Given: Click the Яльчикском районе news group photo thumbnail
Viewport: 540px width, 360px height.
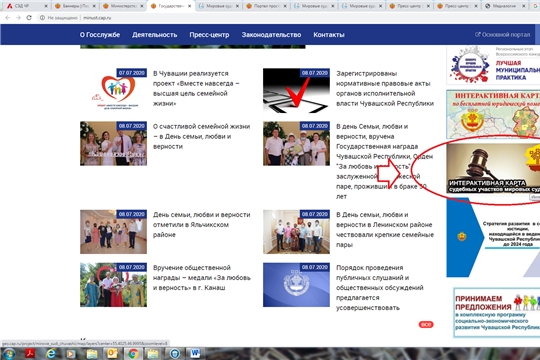Looking at the screenshot, I should coord(113,232).
